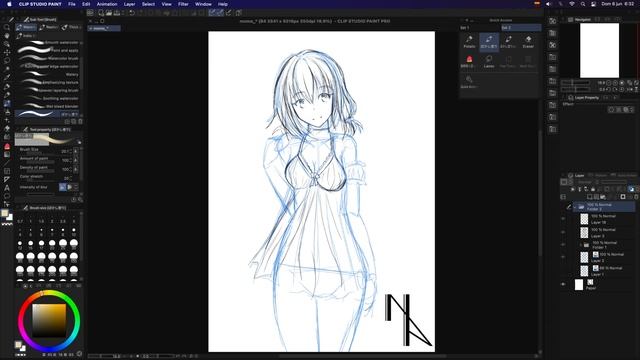640x360 pixels.
Task: Toggle visibility of Layer 3
Action: tap(563, 233)
